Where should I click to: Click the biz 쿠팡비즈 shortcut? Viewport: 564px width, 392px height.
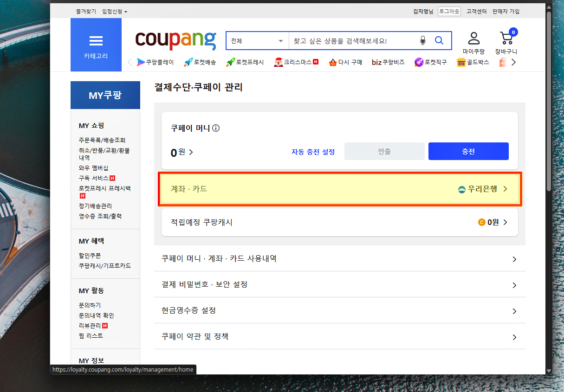[388, 62]
